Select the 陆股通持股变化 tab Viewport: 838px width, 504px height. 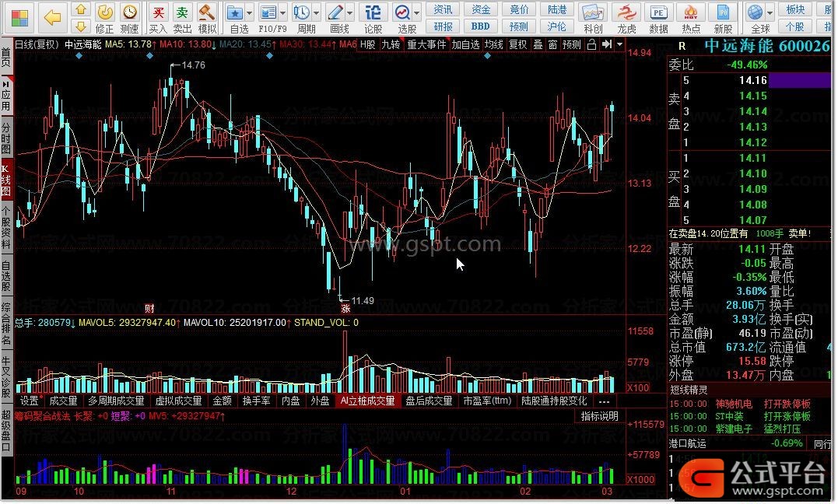coord(554,401)
